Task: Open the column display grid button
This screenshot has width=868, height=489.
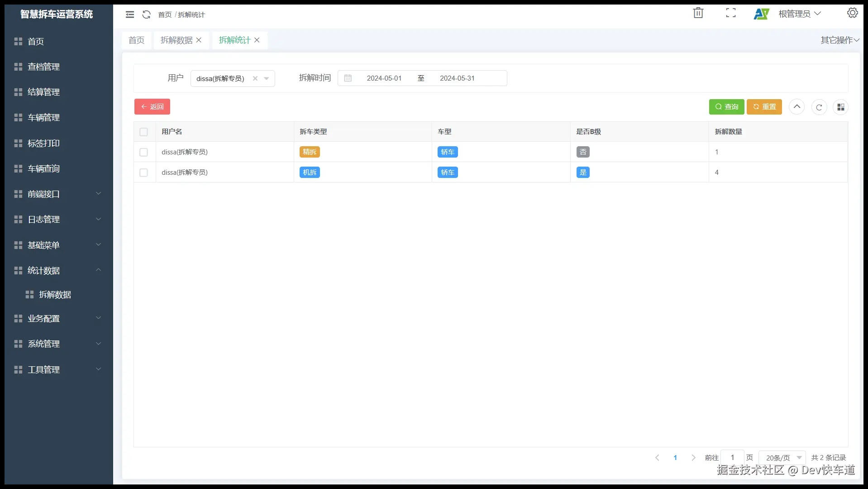Action: coord(841,107)
